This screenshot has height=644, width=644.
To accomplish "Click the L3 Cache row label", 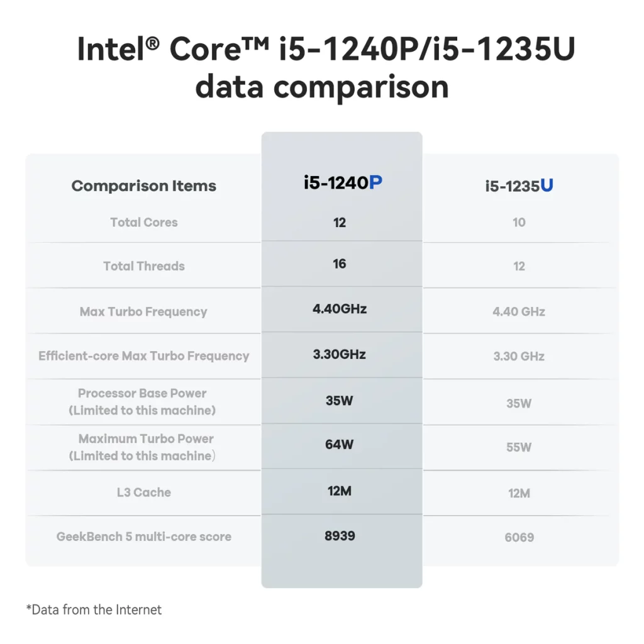I will pos(144,492).
